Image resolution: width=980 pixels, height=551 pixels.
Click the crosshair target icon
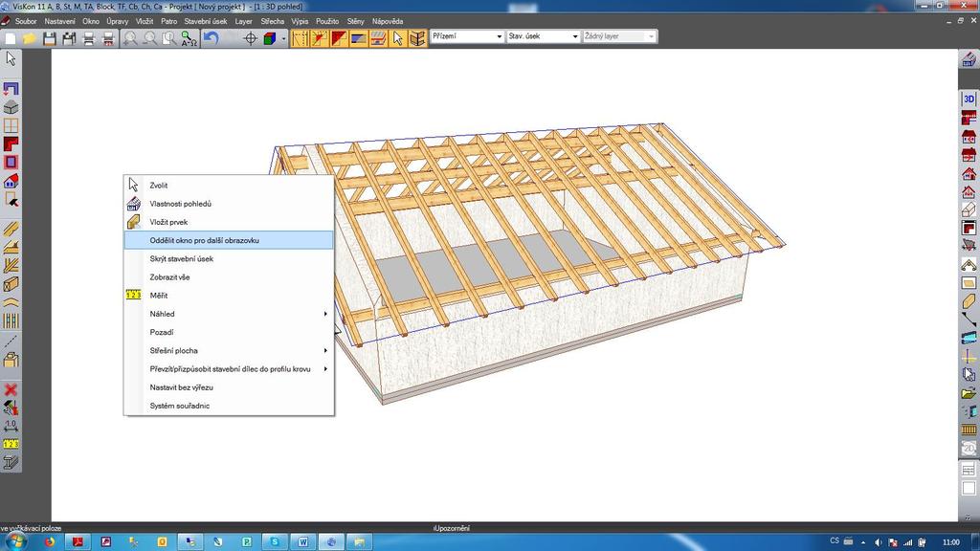pos(250,38)
